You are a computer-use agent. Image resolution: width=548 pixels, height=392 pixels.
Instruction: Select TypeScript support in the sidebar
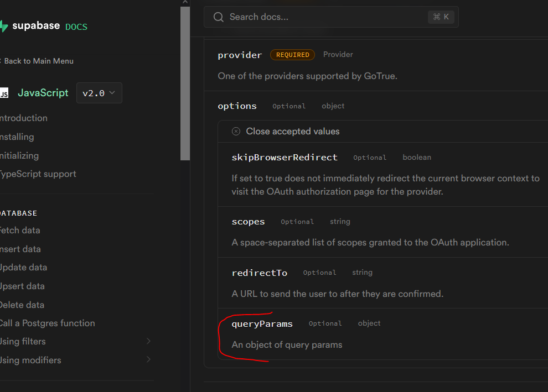pos(38,174)
